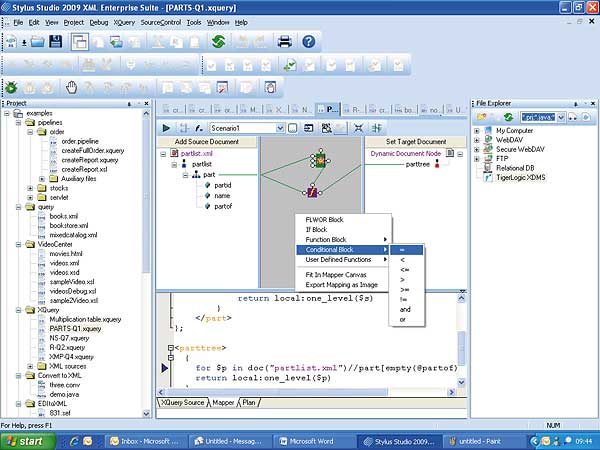Select the partid node in source tree
600x450 pixels.
[x=223, y=185]
